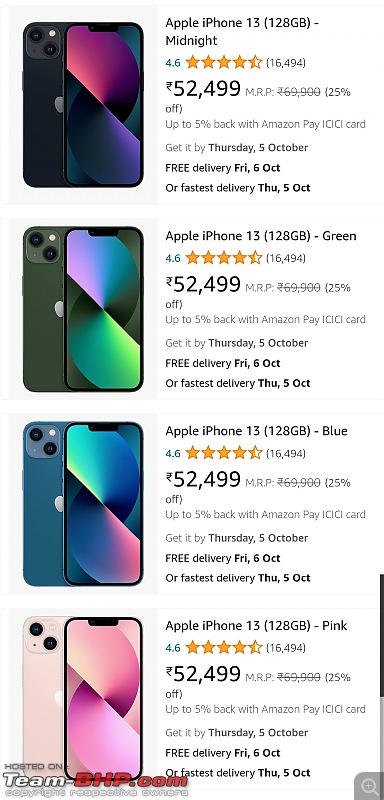This screenshot has height=800, width=384.
Task: Open the 16,494 reviews count for Blue iPhone
Action: tap(286, 453)
